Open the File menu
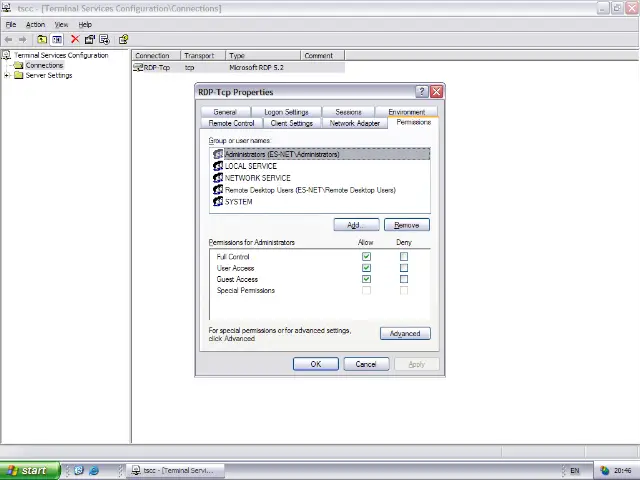640x480 pixels. click(11, 24)
